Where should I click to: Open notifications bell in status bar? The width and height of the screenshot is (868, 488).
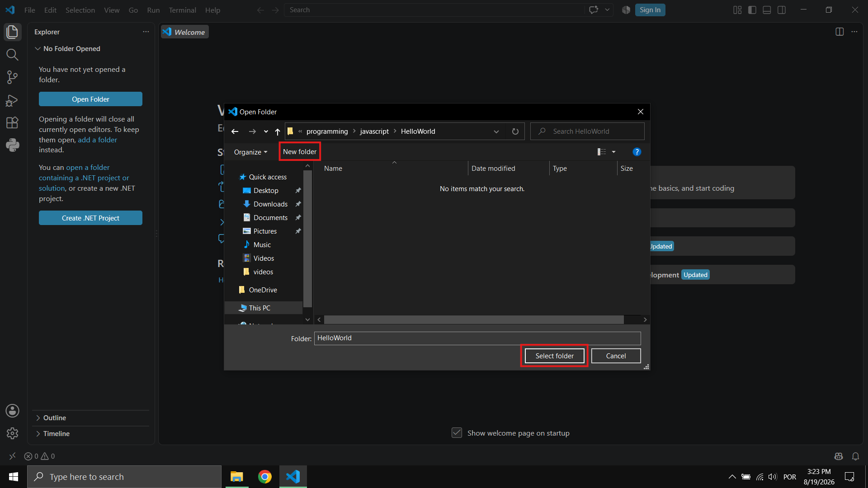click(x=855, y=456)
